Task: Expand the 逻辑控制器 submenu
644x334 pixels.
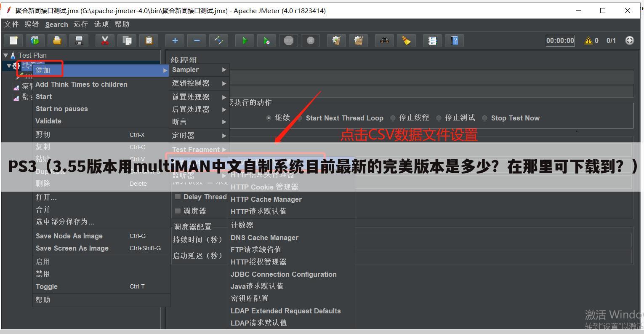Action: pyautogui.click(x=199, y=83)
